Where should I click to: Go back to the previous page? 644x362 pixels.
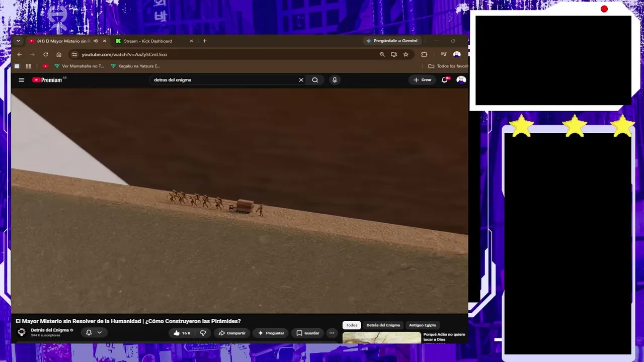(x=20, y=54)
